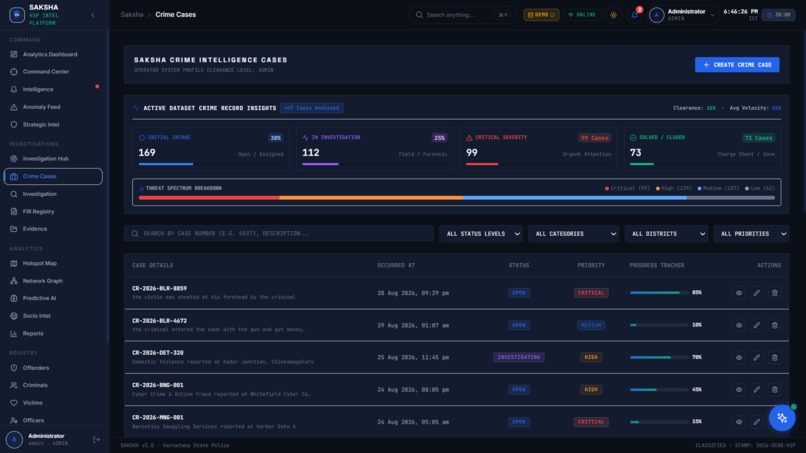The width and height of the screenshot is (806, 453).
Task: Edit case CR-2026-BLR-4672 with pencil icon
Action: pos(757,325)
